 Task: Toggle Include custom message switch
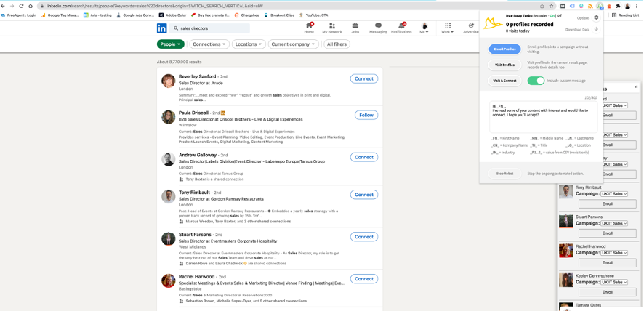coord(536,81)
